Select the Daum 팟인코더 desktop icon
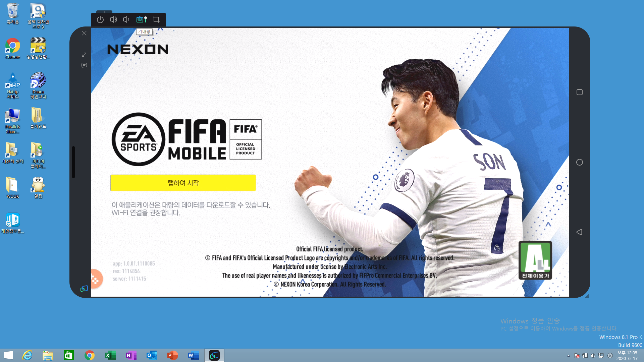Viewport: 644px width, 362px height. click(38, 86)
